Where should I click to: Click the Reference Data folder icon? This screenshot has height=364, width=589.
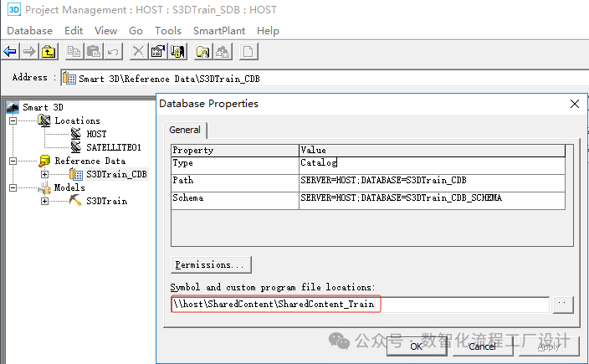click(x=44, y=161)
